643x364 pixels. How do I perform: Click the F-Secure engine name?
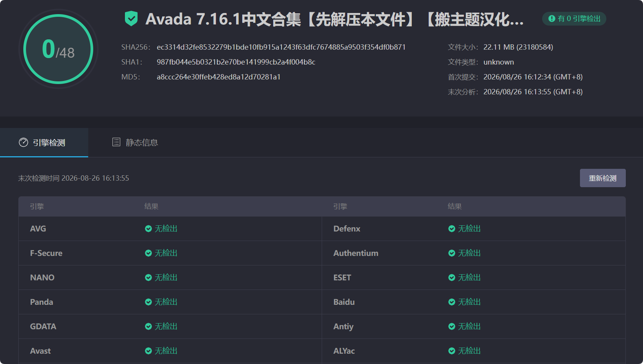point(46,253)
